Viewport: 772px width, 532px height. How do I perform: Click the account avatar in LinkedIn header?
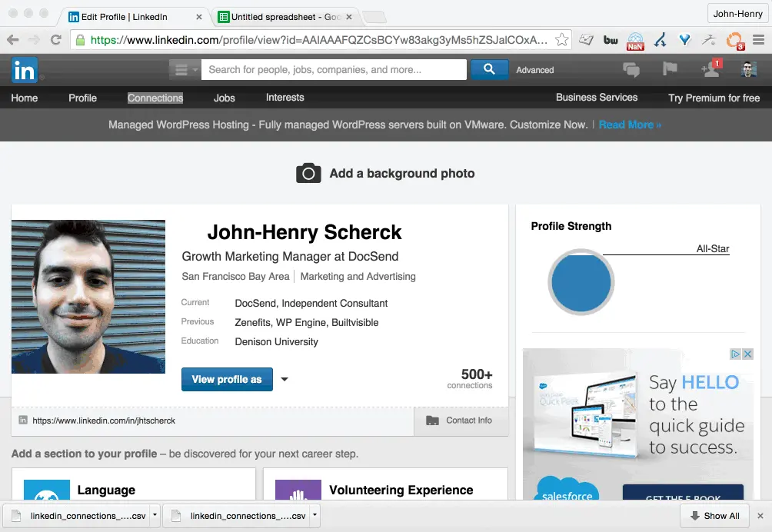748,69
